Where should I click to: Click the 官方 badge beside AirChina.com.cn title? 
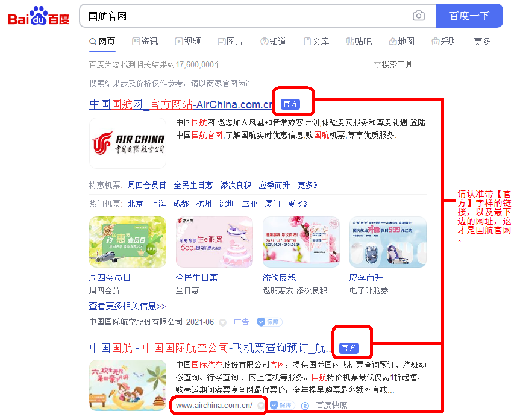tap(290, 104)
